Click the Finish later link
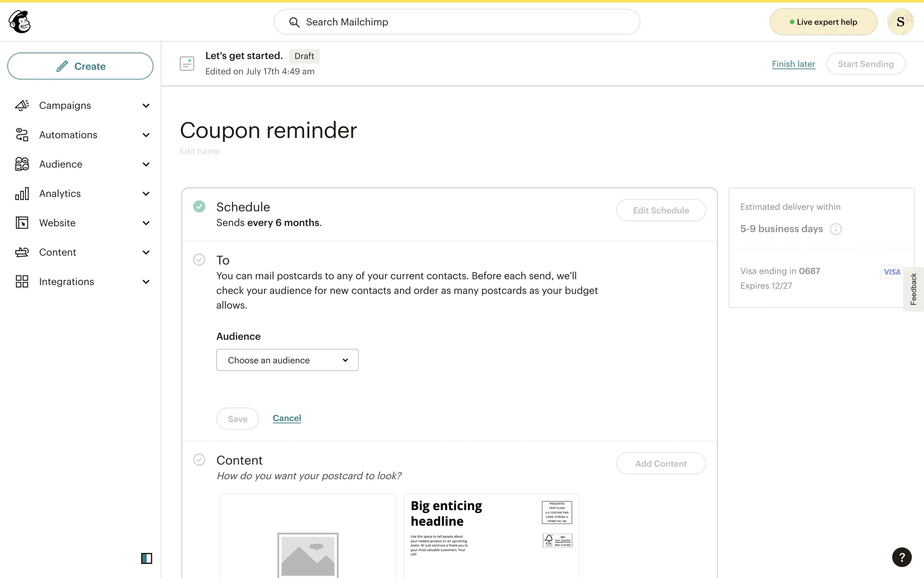924x578 pixels. pyautogui.click(x=793, y=64)
